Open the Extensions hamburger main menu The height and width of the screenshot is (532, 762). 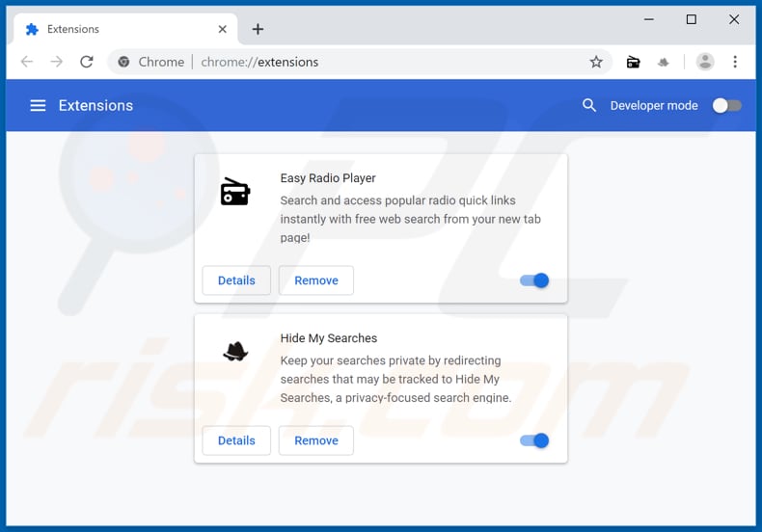38,105
